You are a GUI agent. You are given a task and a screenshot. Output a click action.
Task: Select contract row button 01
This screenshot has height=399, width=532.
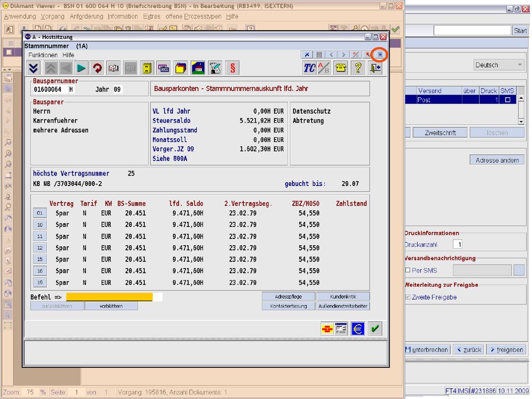(x=39, y=213)
